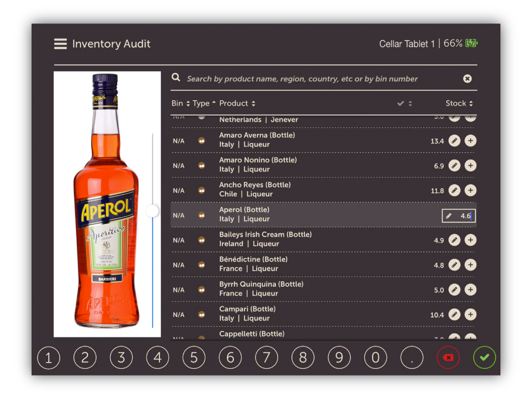Tap keypad digit 0
This screenshot has width=532, height=399.
click(375, 357)
